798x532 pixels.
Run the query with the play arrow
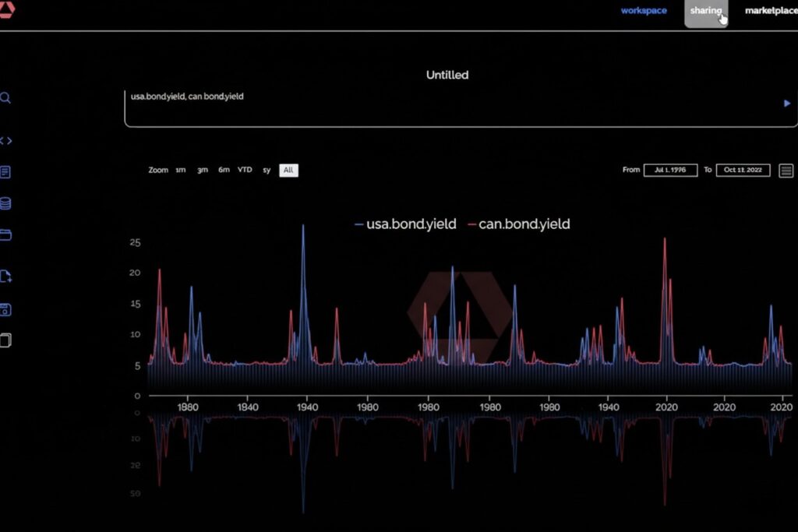(x=787, y=103)
